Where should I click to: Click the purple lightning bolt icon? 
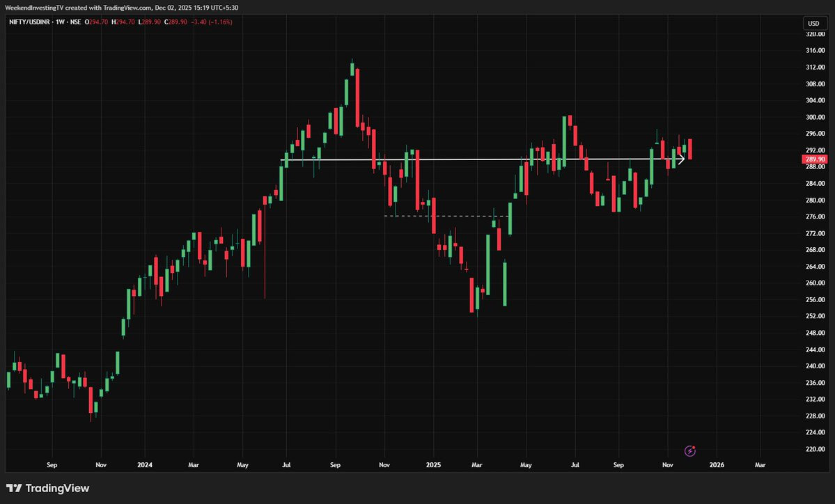click(689, 451)
